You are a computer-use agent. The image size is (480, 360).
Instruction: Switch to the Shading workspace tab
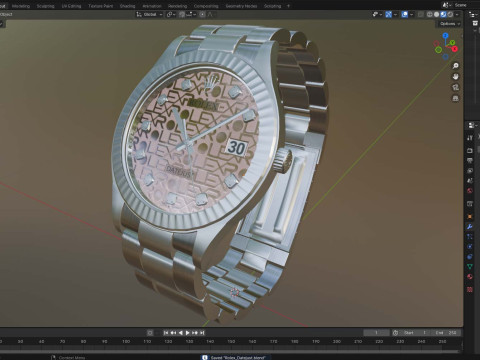(x=127, y=6)
